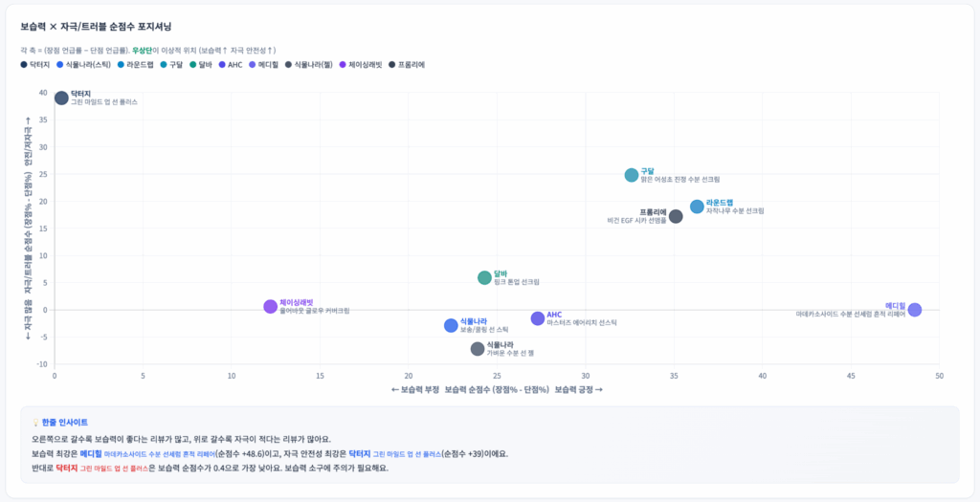The image size is (980, 502).
Task: Hide the 식물나라(스틱) legend entry
Action: 82,64
